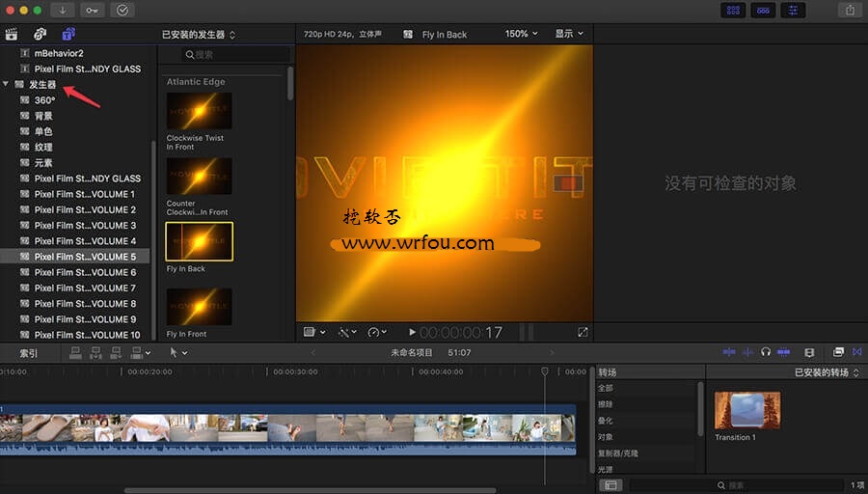Image resolution: width=868 pixels, height=494 pixels.
Task: Enter viewer fullscreen with the expand icon
Action: pos(583,332)
